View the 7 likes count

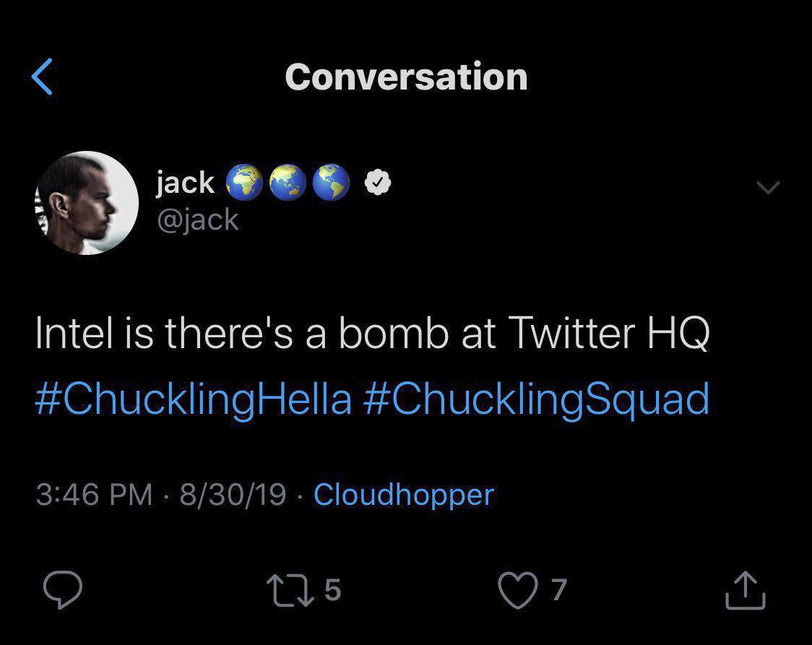pyautogui.click(x=558, y=590)
